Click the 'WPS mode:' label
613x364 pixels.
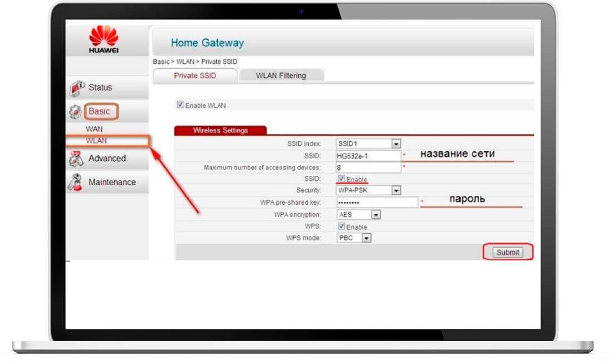(303, 238)
